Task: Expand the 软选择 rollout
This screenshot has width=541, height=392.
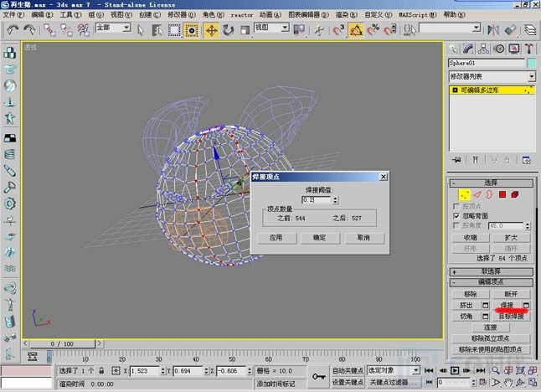Action: tap(491, 271)
